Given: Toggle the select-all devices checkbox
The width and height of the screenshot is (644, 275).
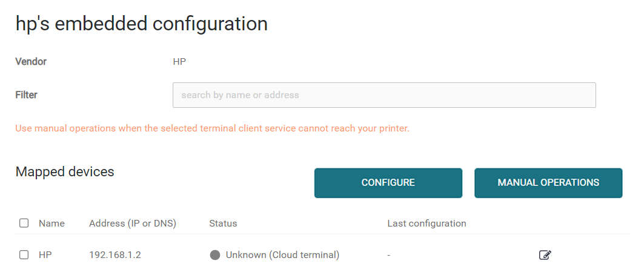Looking at the screenshot, I should (24, 223).
